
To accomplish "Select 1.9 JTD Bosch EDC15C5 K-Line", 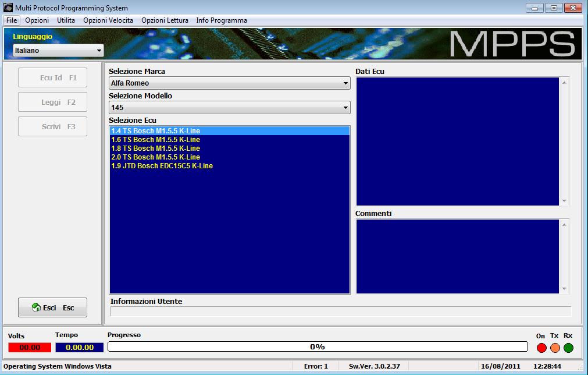I will (230, 165).
